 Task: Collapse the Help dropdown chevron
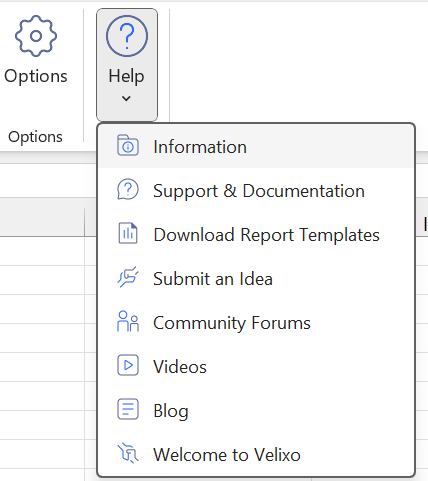(126, 98)
